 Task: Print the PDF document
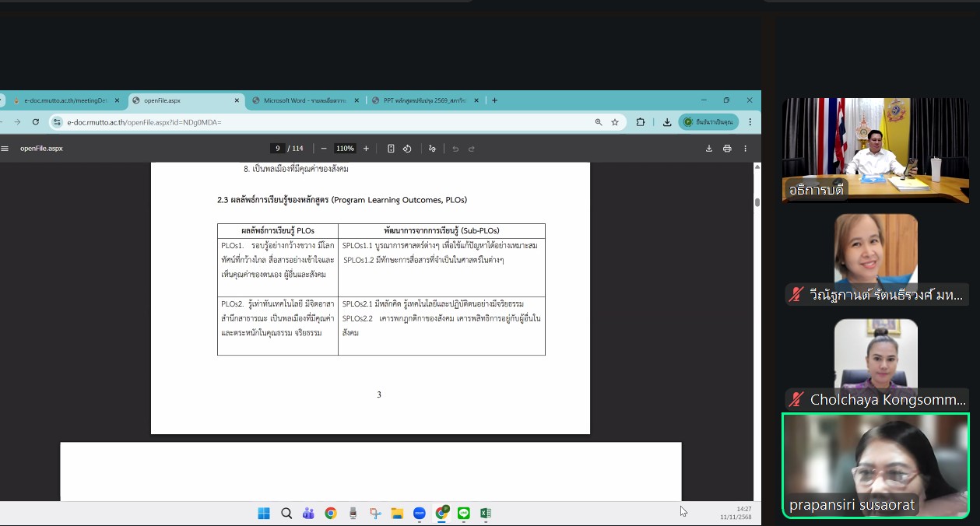coord(727,149)
